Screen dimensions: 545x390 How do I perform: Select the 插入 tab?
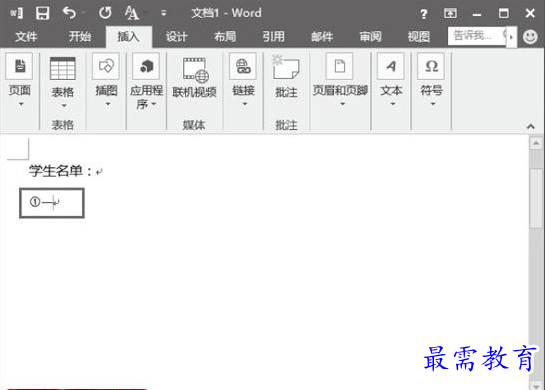tap(129, 36)
